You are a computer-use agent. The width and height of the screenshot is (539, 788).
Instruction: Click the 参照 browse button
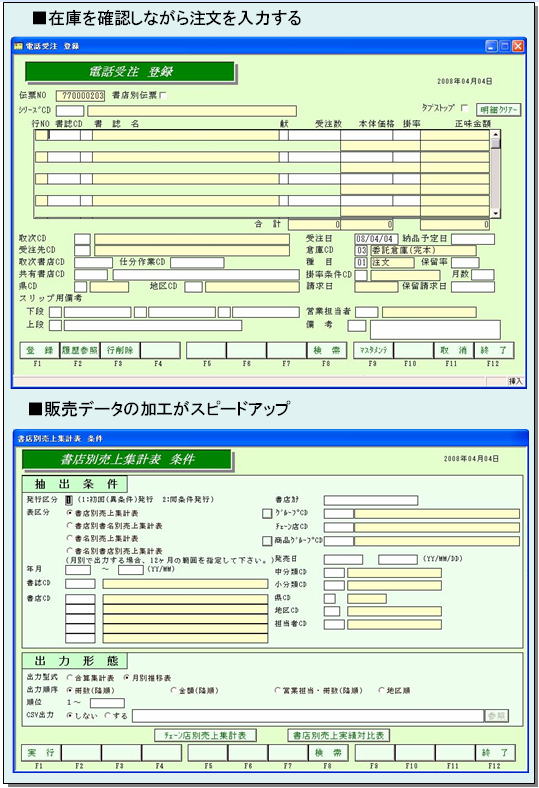(496, 716)
